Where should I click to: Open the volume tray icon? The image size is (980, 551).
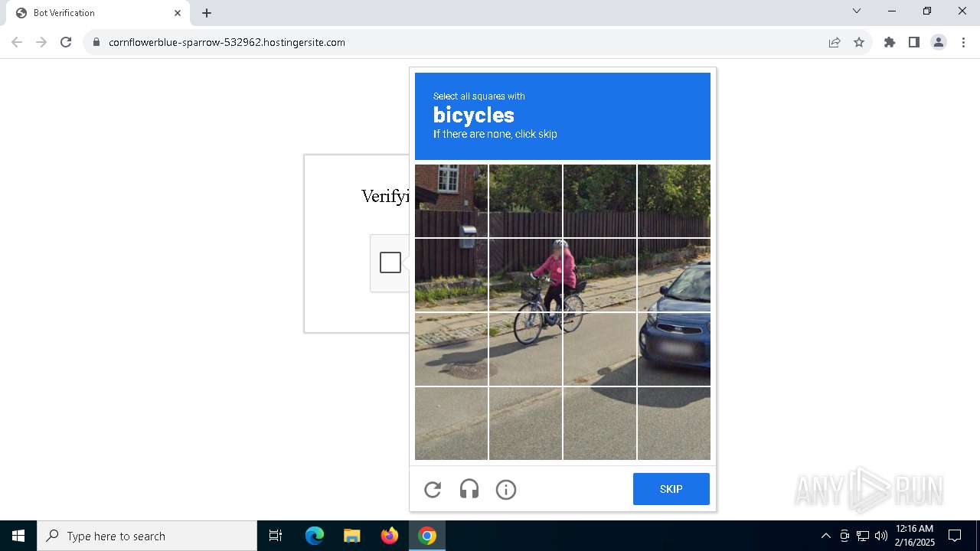point(881,536)
